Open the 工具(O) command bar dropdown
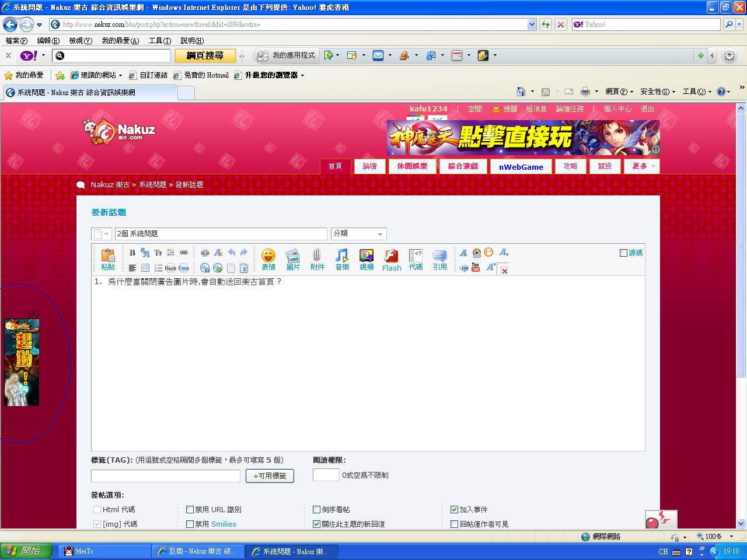Image resolution: width=747 pixels, height=560 pixels. [x=697, y=92]
